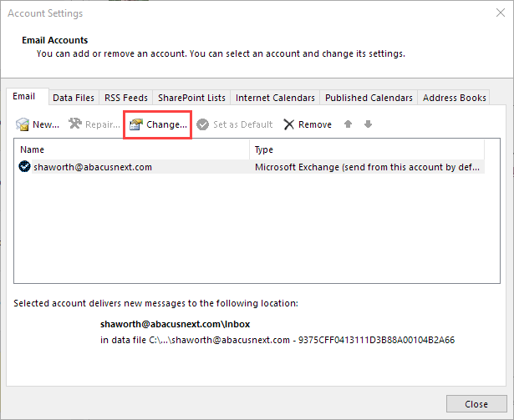The image size is (514, 420).
Task: Switch to SharePoint Lists tab
Action: 191,98
